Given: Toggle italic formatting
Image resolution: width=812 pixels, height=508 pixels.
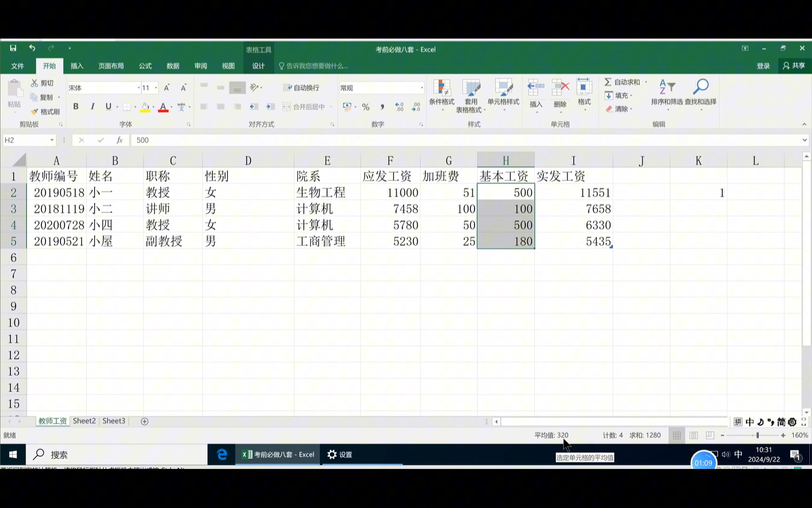Looking at the screenshot, I should pyautogui.click(x=93, y=106).
